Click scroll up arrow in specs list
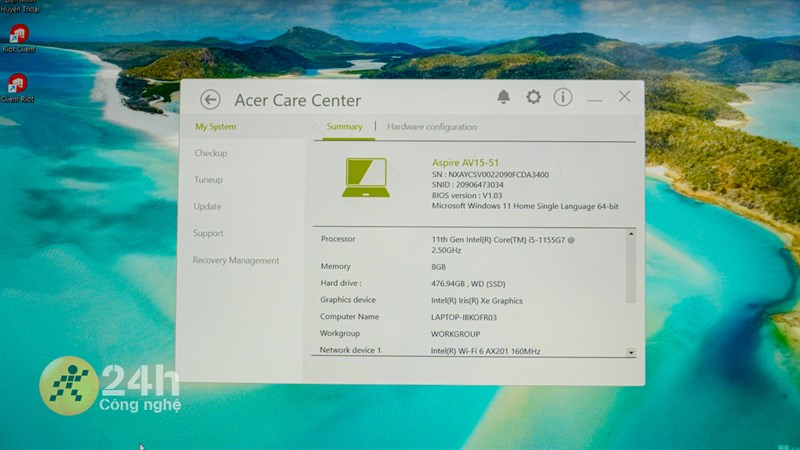 coord(631,234)
